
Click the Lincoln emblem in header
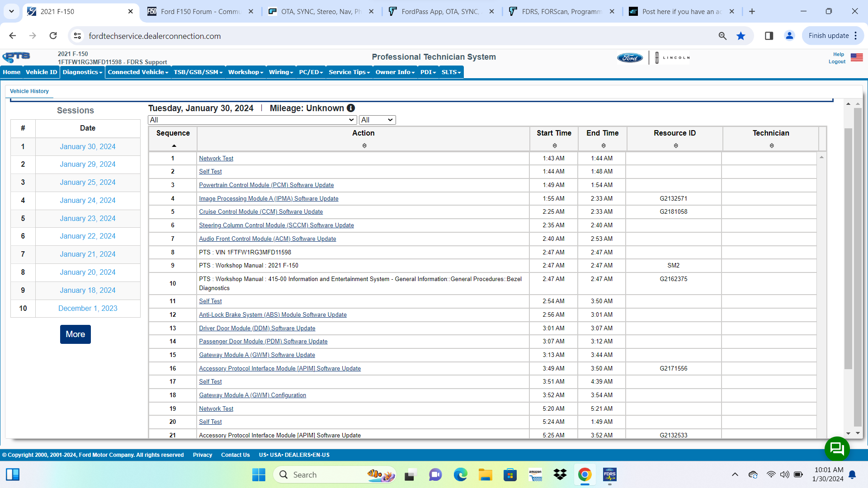[x=656, y=57]
